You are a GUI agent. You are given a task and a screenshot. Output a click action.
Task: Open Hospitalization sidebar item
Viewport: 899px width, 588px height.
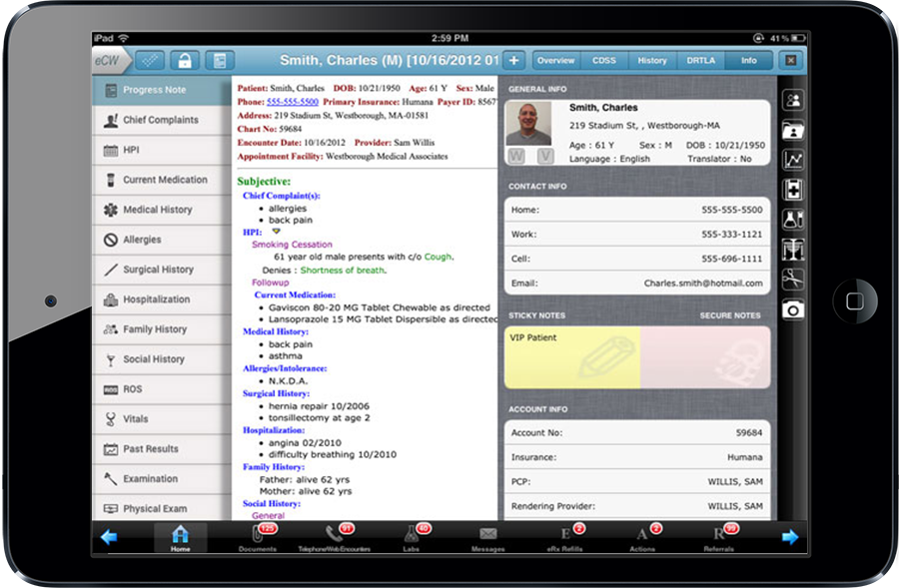[x=162, y=299]
